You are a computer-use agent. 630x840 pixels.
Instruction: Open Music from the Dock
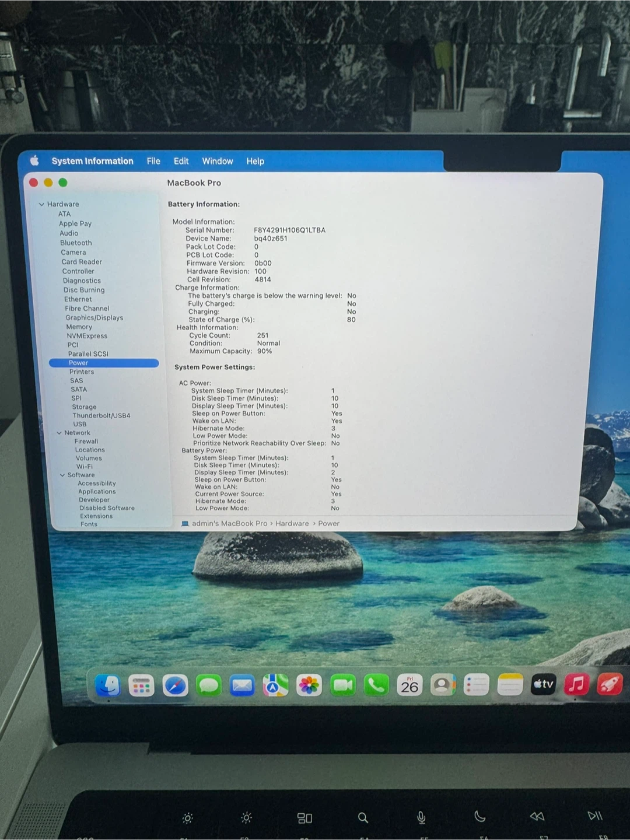point(576,684)
